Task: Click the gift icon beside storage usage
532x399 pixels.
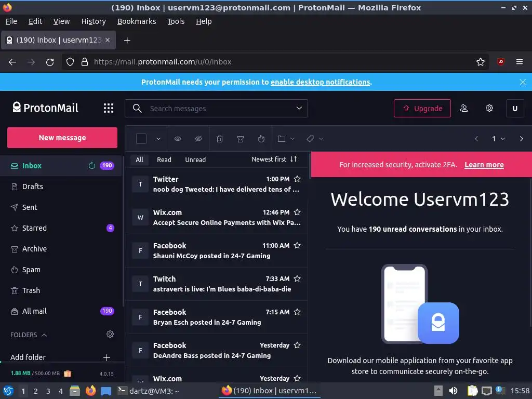Action: [x=68, y=373]
